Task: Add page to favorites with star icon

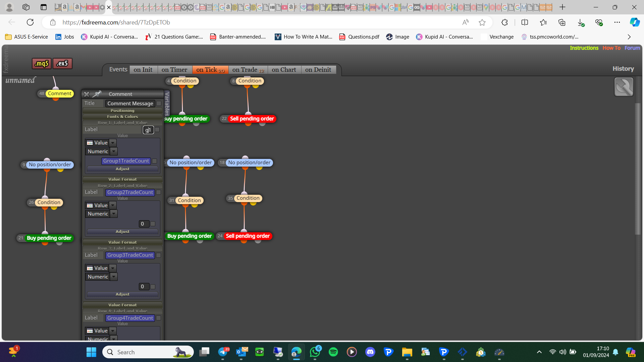Action: (482, 22)
